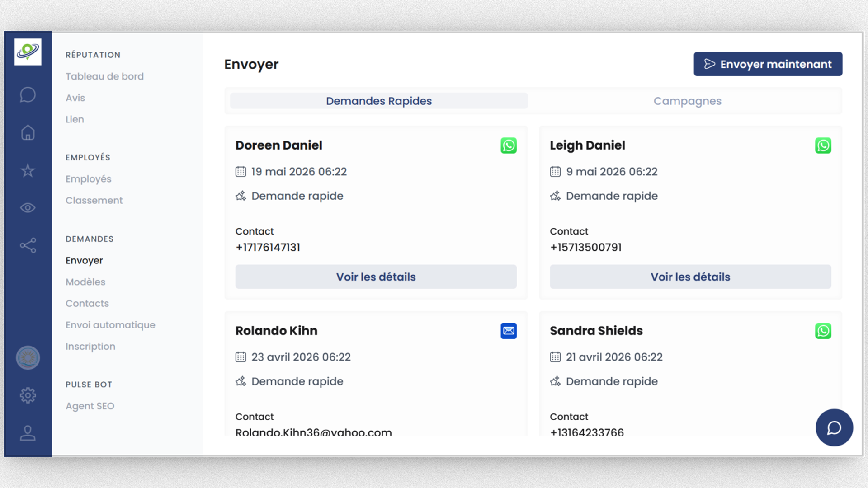View details for Doreen Daniel
The height and width of the screenshot is (488, 868).
click(x=376, y=277)
